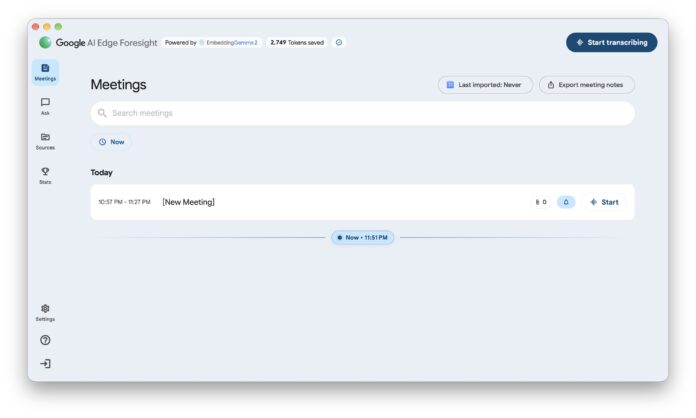Image resolution: width=696 pixels, height=418 pixels.
Task: Click the Meetings page heading
Action: pos(119,84)
